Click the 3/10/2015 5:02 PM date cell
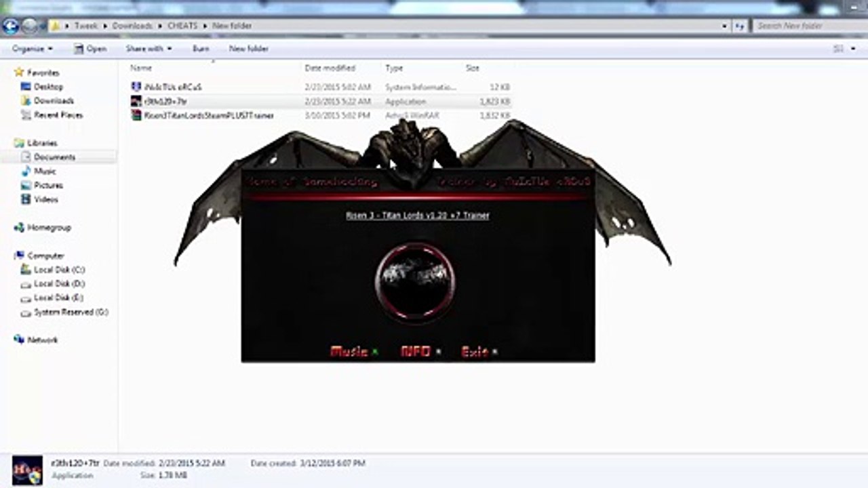The width and height of the screenshot is (868, 488). pos(338,116)
